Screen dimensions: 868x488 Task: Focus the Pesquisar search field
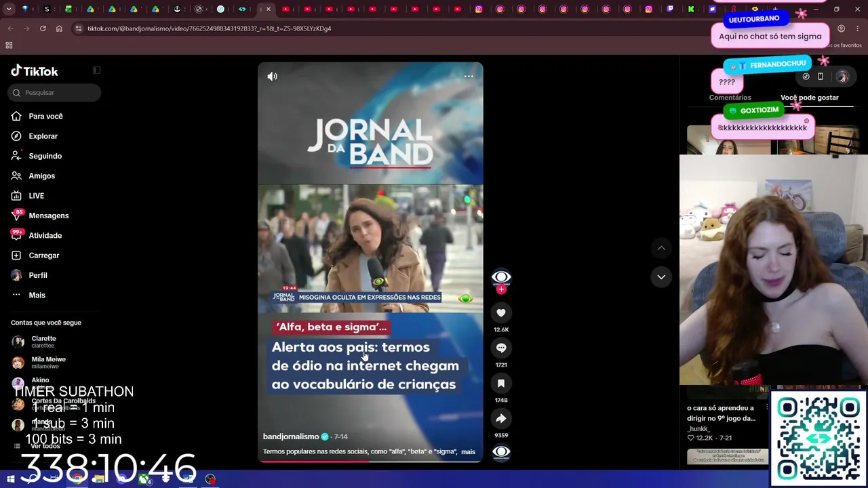[x=54, y=93]
